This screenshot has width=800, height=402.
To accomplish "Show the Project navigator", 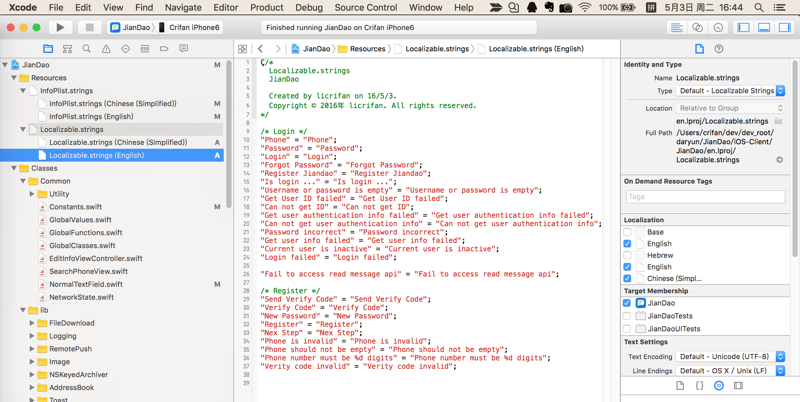I will pos(48,49).
